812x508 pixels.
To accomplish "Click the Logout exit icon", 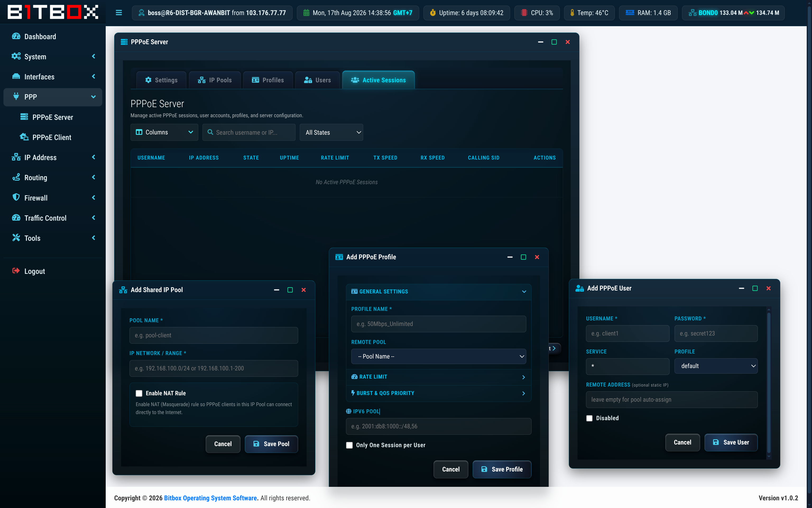I will coord(16,271).
